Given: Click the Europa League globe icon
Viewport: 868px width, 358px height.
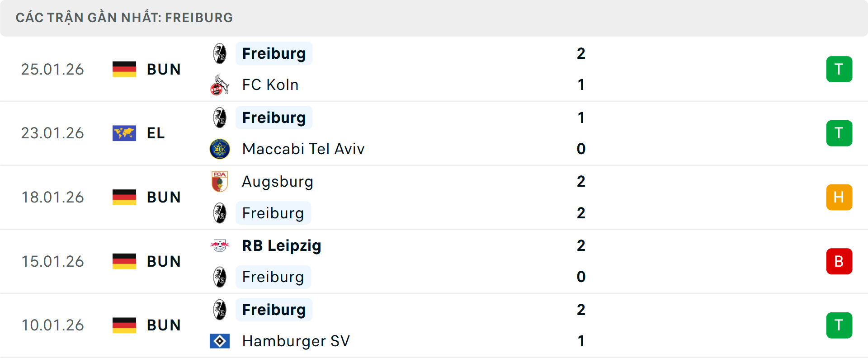Looking at the screenshot, I should 124,133.
